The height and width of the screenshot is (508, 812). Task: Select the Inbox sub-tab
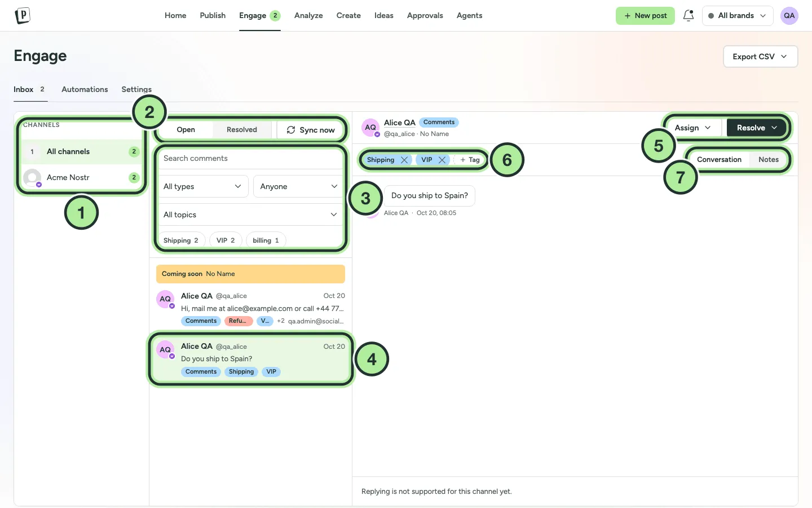29,89
